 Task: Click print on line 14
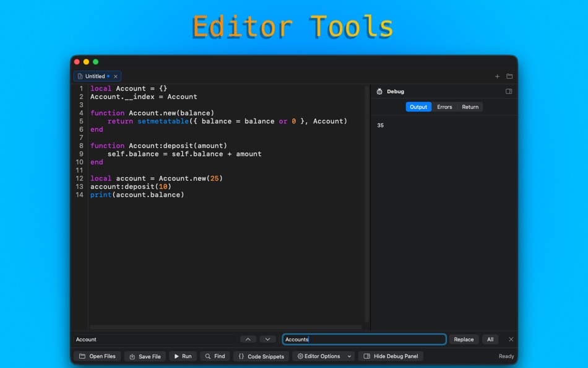[x=101, y=195]
